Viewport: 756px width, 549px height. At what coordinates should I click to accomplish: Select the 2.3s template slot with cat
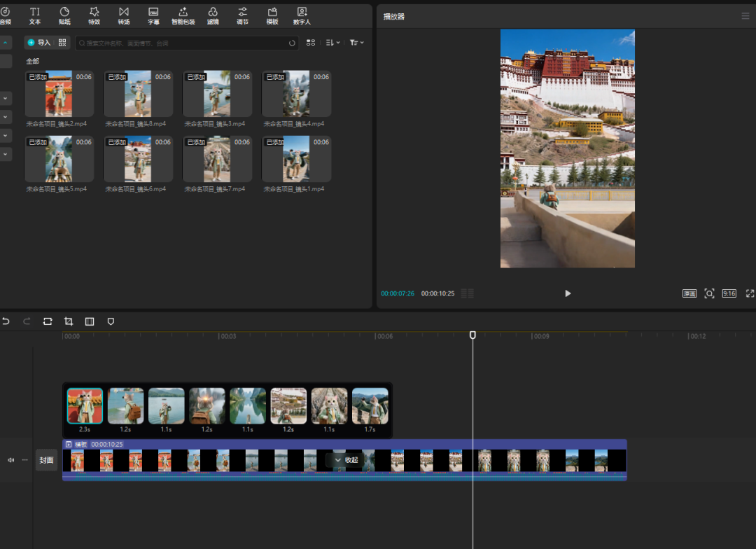(x=85, y=405)
